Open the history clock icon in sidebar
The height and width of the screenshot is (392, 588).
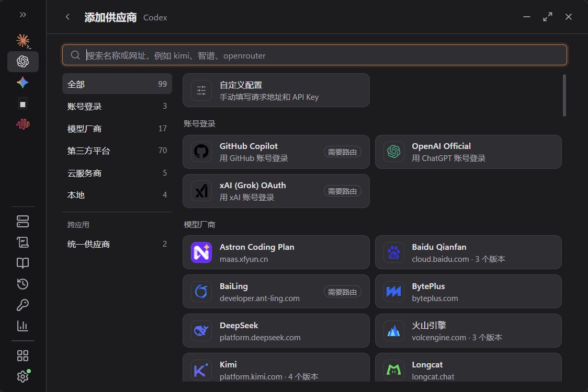[23, 284]
